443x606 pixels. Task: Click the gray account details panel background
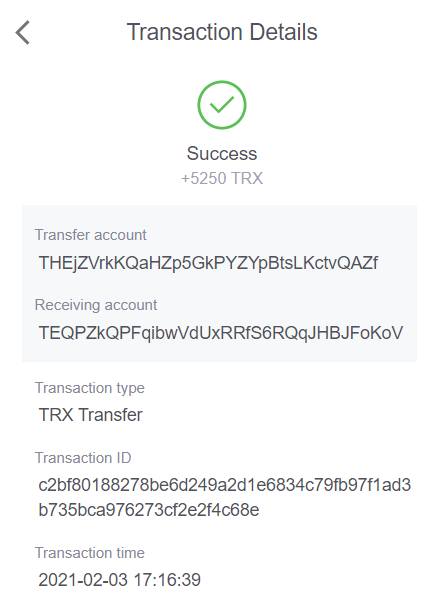click(x=219, y=283)
